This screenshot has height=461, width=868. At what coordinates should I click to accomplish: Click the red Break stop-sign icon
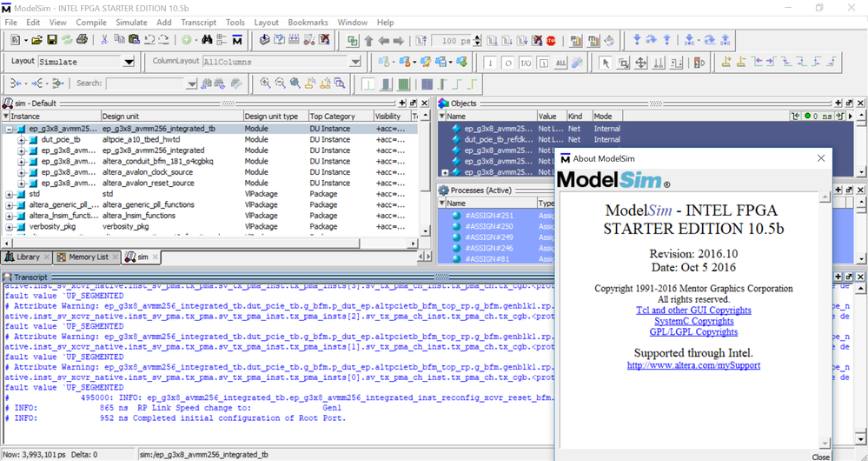pyautogui.click(x=551, y=40)
